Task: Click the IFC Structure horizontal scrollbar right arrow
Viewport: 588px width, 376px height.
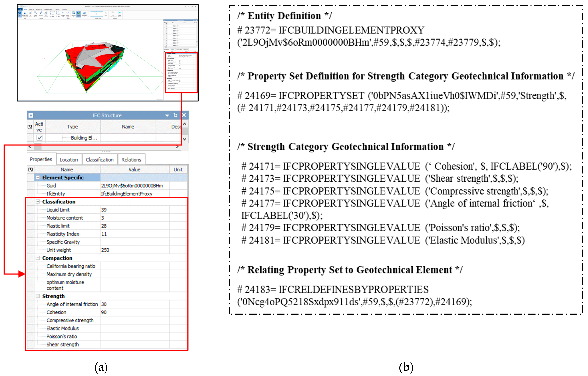Action: point(177,147)
